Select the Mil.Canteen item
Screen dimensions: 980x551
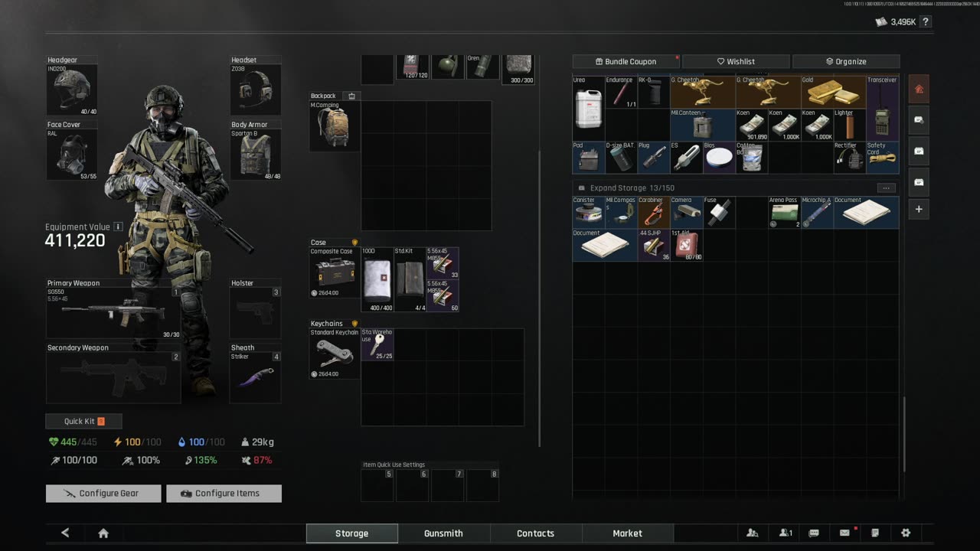click(702, 125)
